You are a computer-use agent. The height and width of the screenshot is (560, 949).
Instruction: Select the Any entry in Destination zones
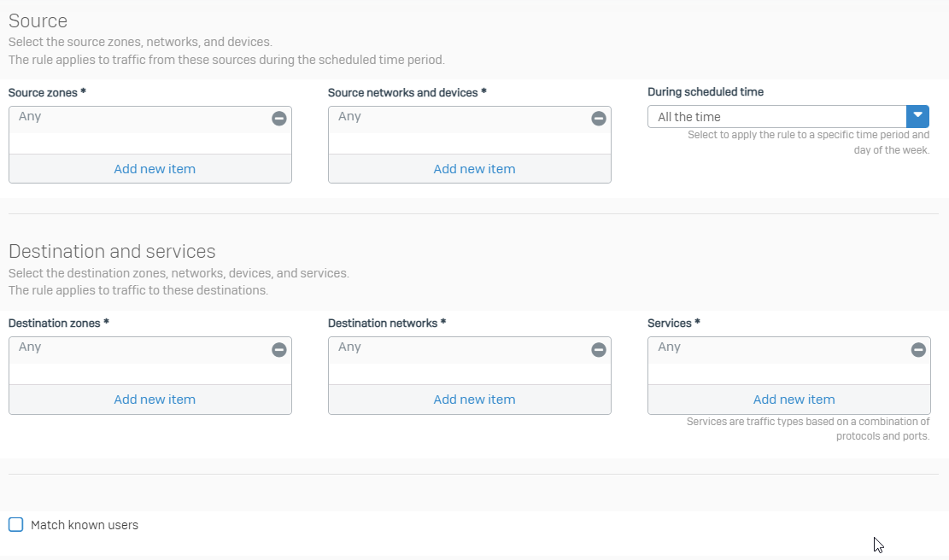point(31,347)
